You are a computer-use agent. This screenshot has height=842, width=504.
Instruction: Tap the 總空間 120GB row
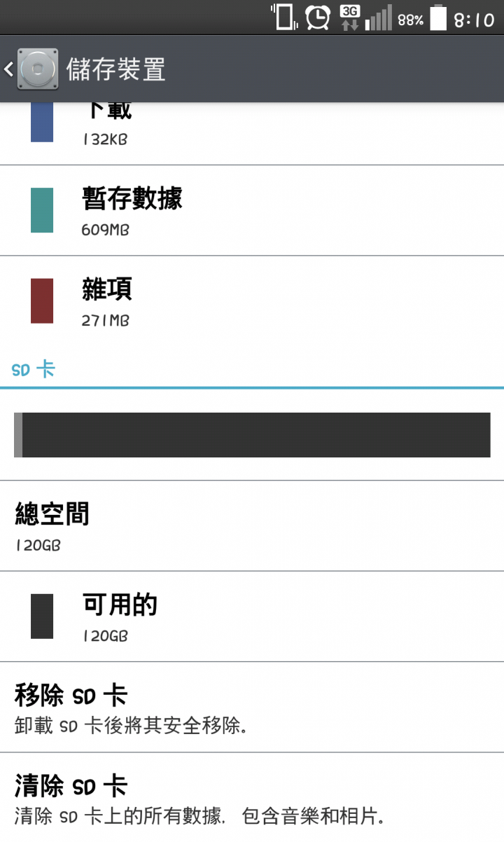click(x=252, y=526)
